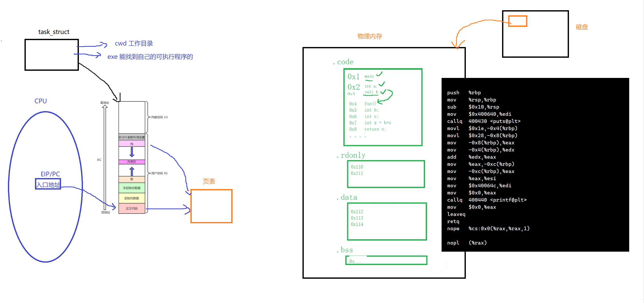Click the up arrow above the heap segment
Image resolution: width=644 pixels, height=303 pixels.
(x=132, y=171)
